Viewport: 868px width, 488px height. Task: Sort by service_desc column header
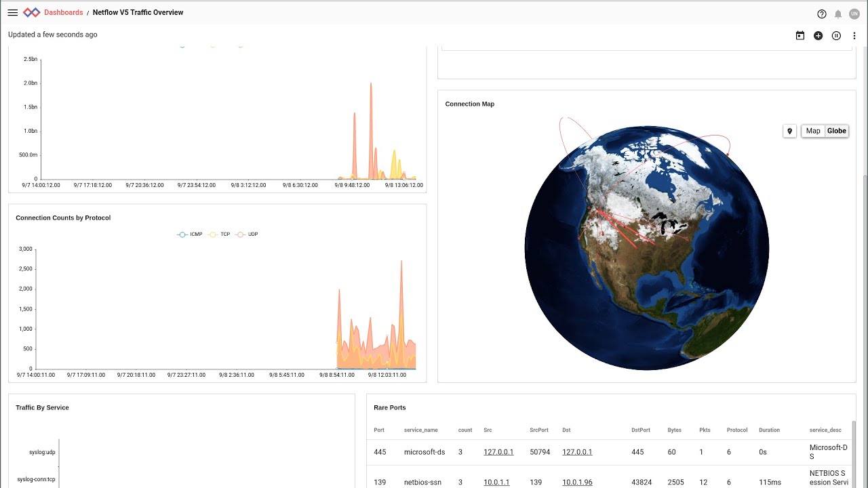click(x=825, y=430)
